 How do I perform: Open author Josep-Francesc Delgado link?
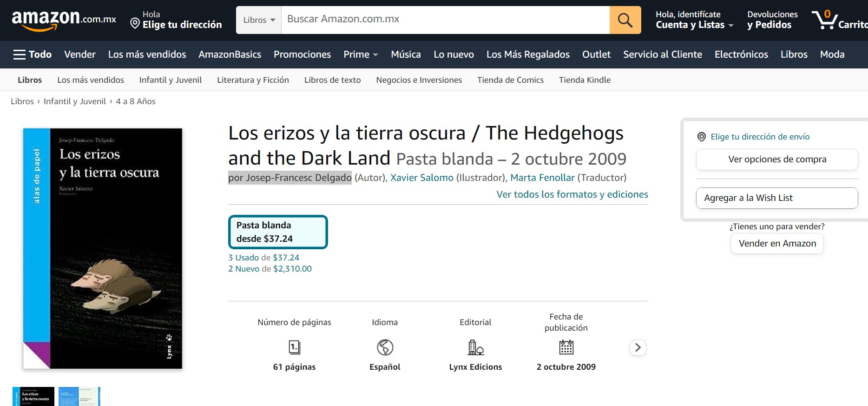point(298,178)
